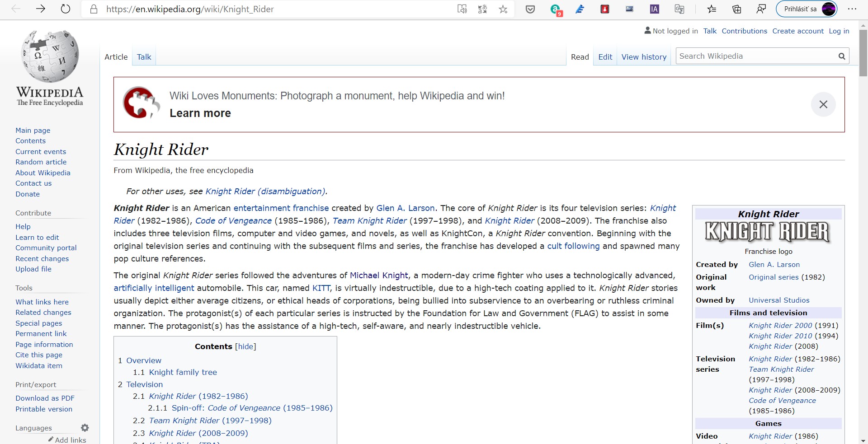Hide the Contents table via hide toggle
868x444 pixels.
[x=245, y=346]
